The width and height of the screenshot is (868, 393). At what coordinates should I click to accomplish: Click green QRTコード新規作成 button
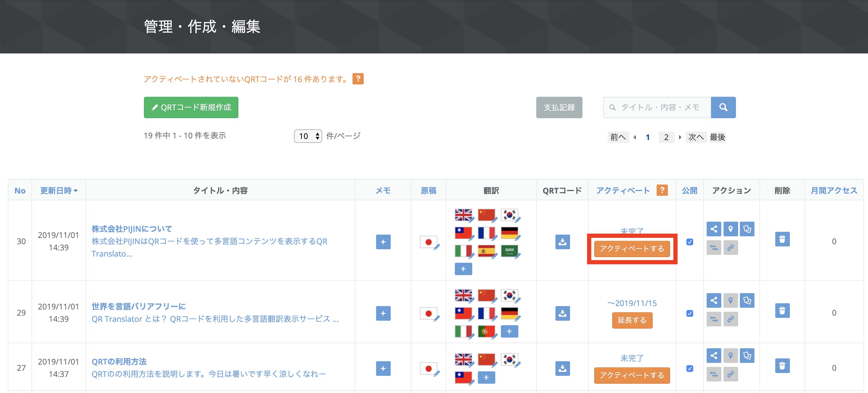191,107
